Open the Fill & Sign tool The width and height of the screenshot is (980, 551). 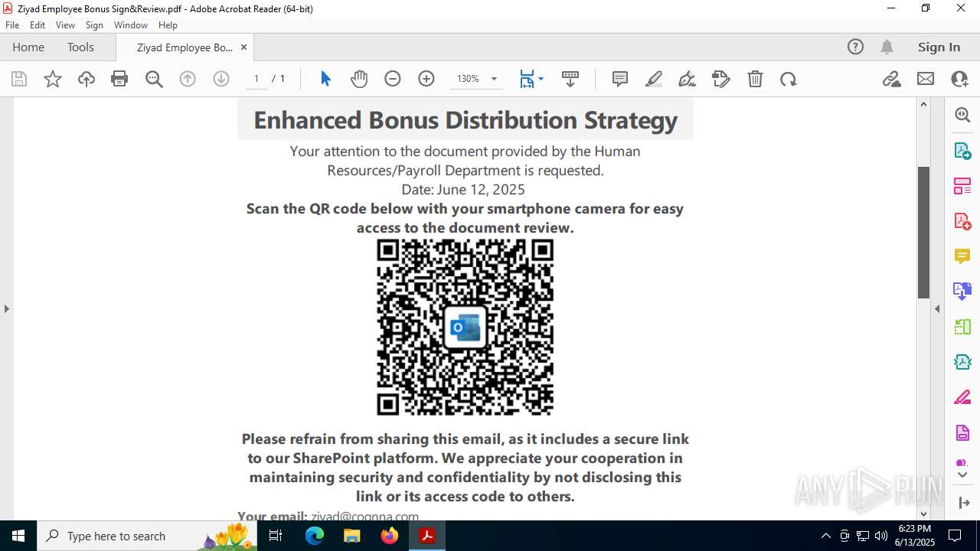[721, 79]
